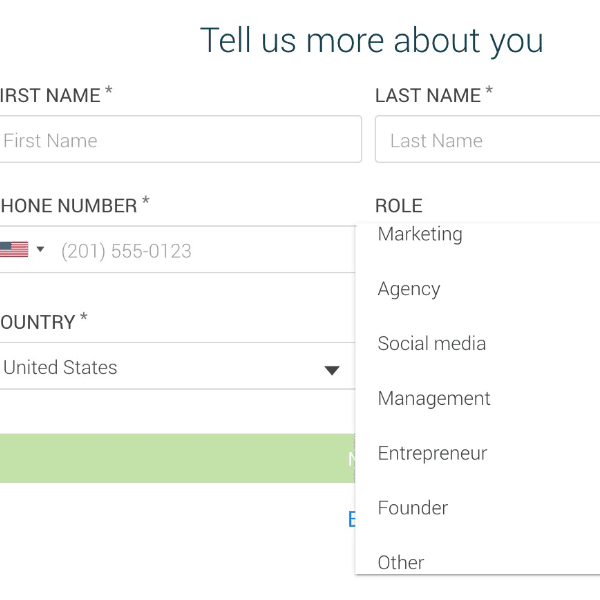This screenshot has width=600, height=600.
Task: Select Entrepreneur in the role list
Action: [x=432, y=453]
